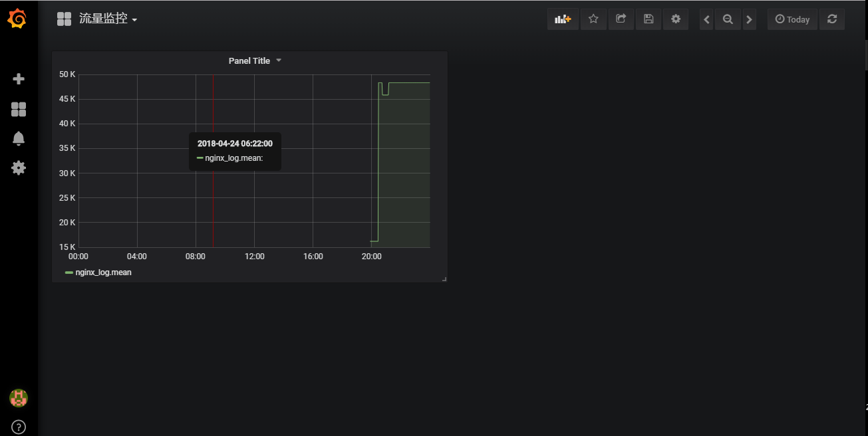Image resolution: width=868 pixels, height=436 pixels.
Task: Open the Alerting bell icon
Action: tap(18, 138)
